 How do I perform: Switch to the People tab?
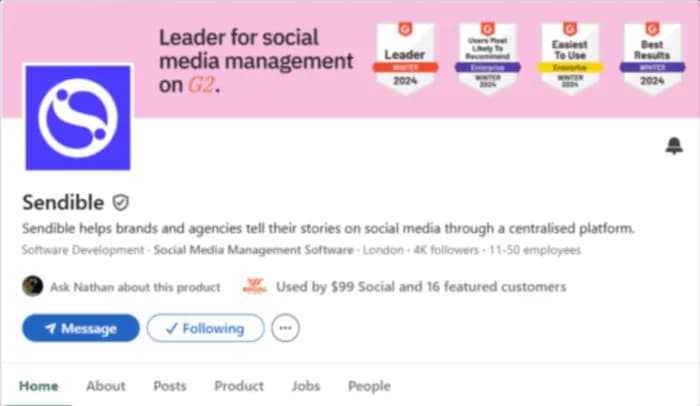pyautogui.click(x=369, y=386)
